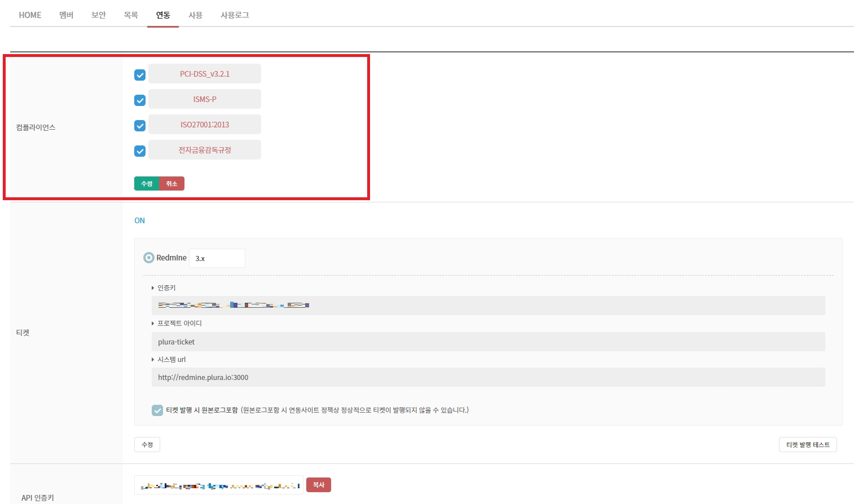Viewport: 863px width, 504px height.
Task: Open the Redmine version 3.x dropdown
Action: click(x=217, y=258)
